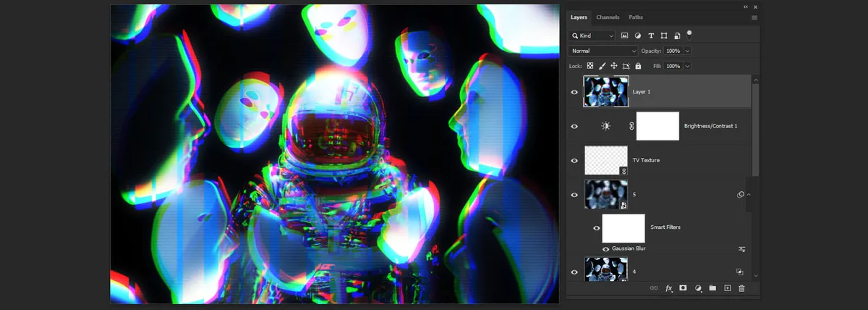The width and height of the screenshot is (868, 310).
Task: Create a new layer
Action: pyautogui.click(x=728, y=288)
